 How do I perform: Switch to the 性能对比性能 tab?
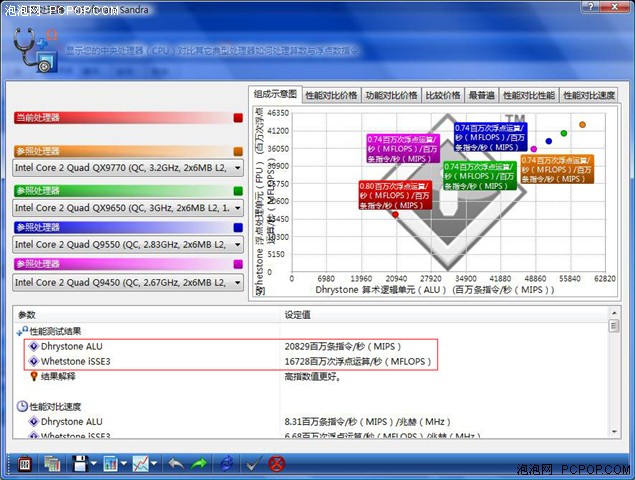(529, 95)
